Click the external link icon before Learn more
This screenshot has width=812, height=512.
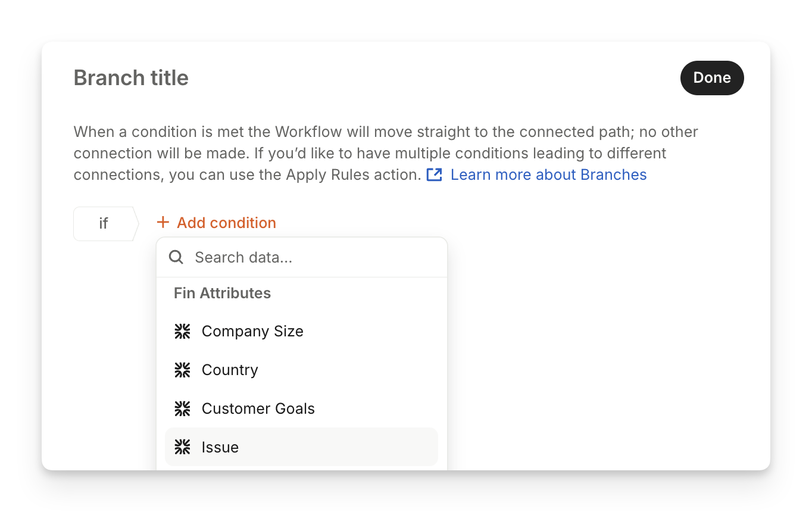pos(435,174)
